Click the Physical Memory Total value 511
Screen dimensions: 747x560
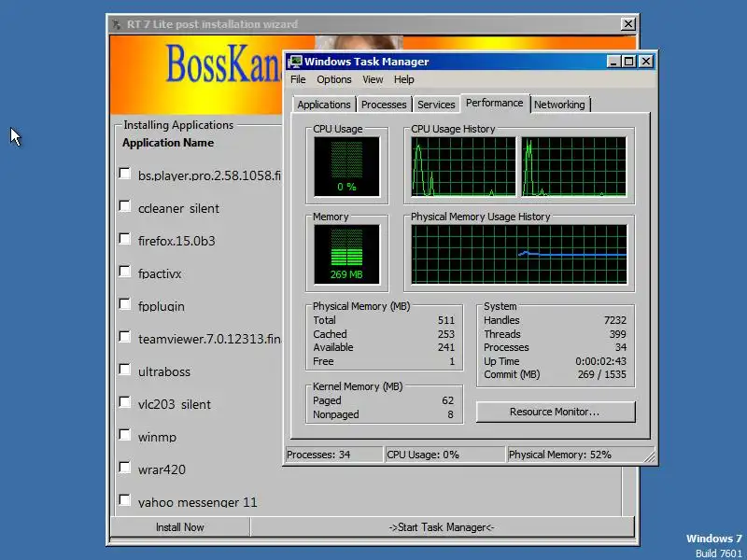click(x=446, y=320)
